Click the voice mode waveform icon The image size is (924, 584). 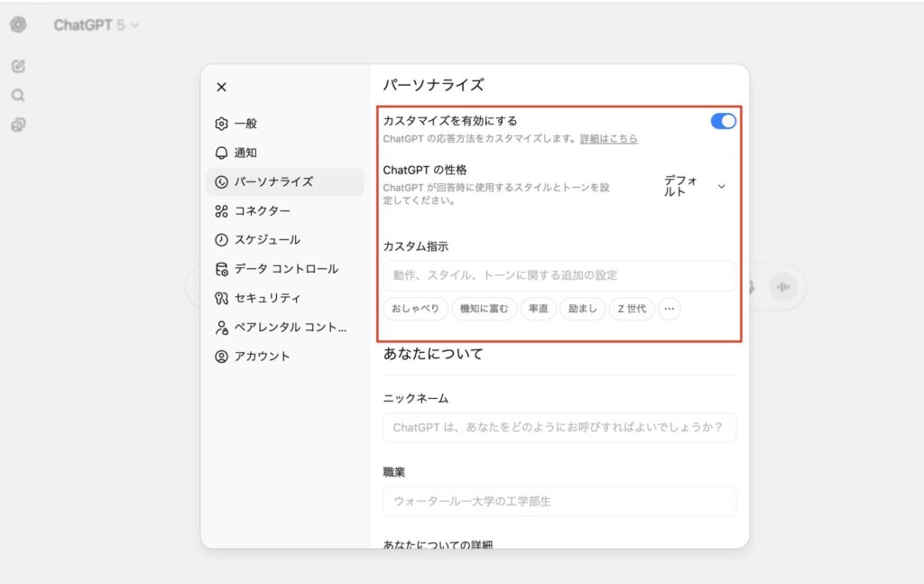[x=783, y=287]
